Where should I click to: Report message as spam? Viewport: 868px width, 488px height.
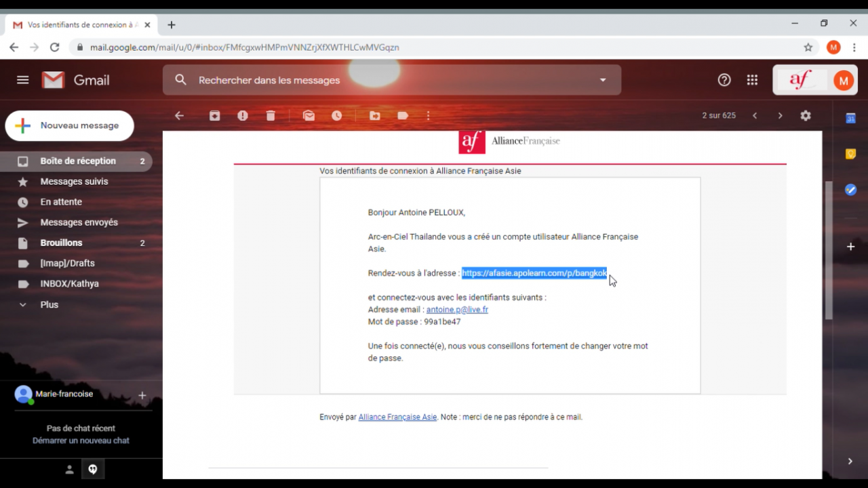click(243, 116)
